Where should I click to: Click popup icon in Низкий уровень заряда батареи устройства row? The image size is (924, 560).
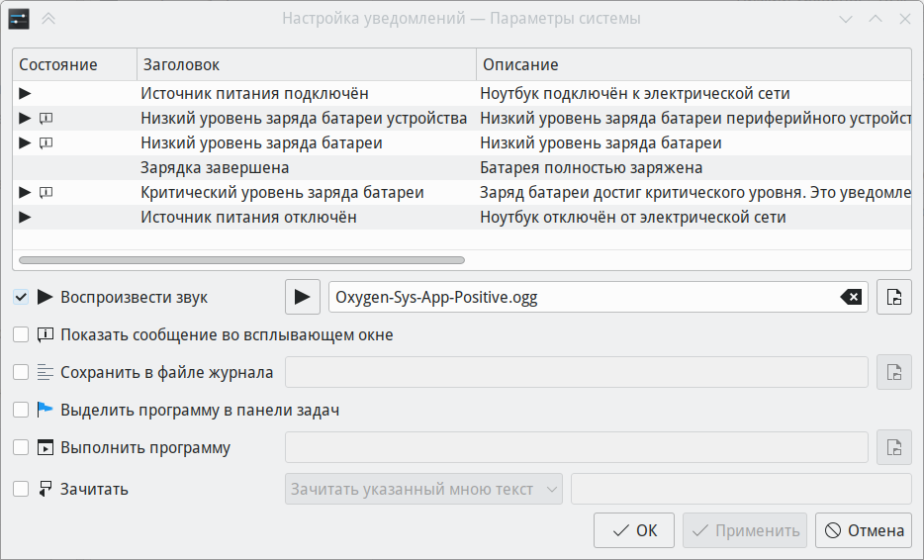coord(46,118)
